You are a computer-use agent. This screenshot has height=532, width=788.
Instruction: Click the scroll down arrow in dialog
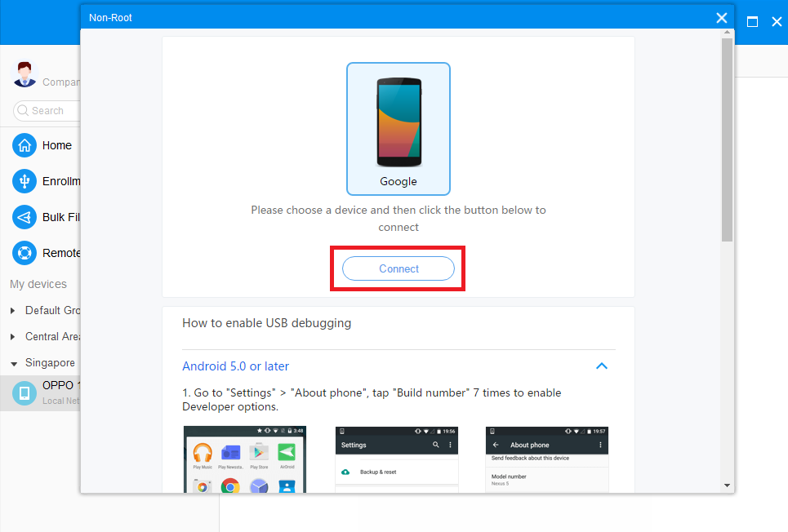coord(727,485)
